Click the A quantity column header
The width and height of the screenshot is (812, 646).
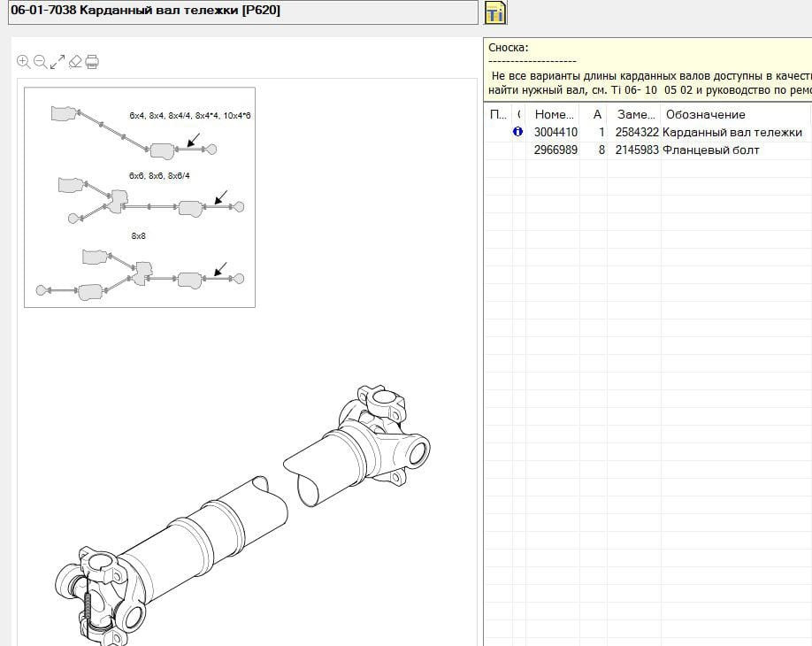598,114
